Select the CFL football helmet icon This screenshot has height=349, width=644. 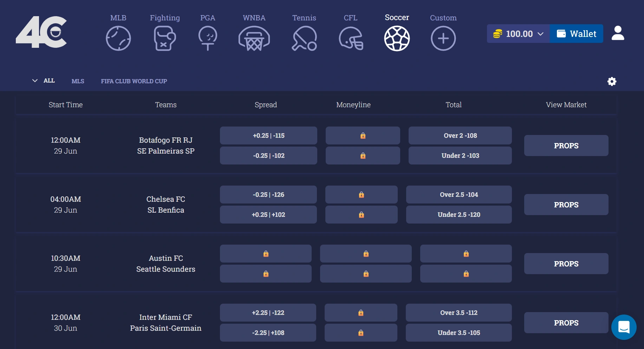[x=351, y=38]
